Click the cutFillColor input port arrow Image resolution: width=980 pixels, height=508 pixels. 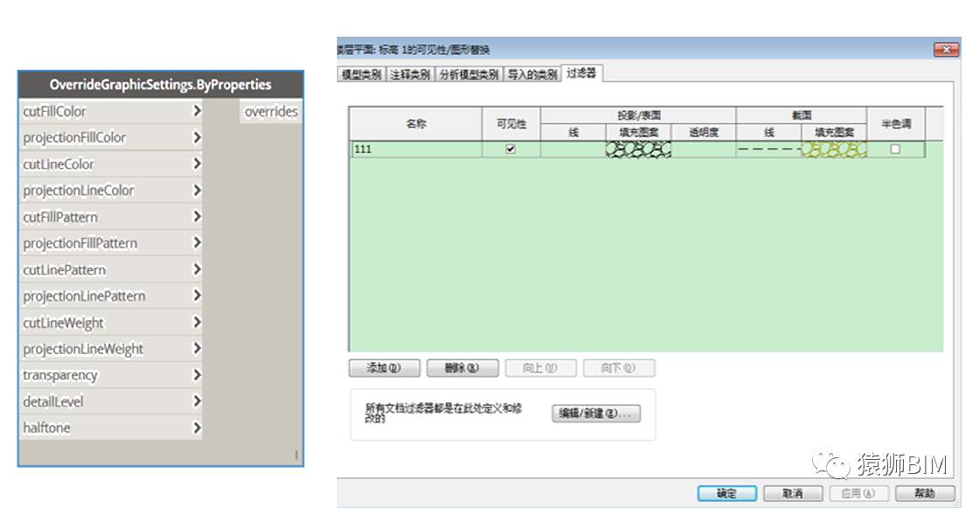point(197,111)
